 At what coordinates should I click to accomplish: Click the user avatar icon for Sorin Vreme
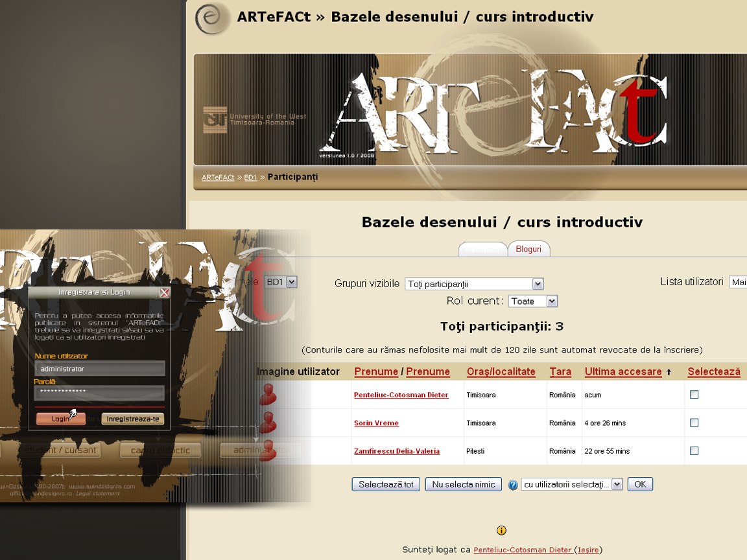tap(268, 423)
